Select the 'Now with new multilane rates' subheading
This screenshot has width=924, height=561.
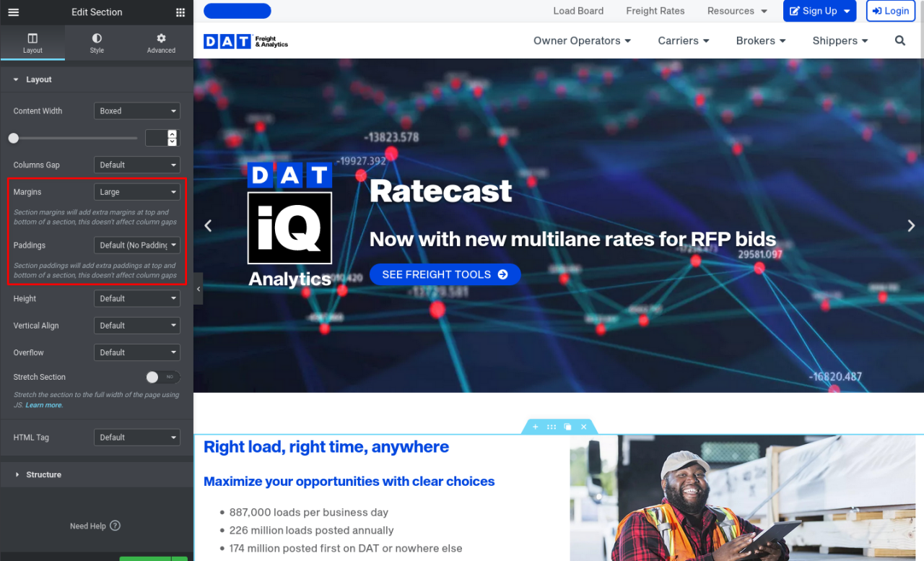tap(572, 239)
